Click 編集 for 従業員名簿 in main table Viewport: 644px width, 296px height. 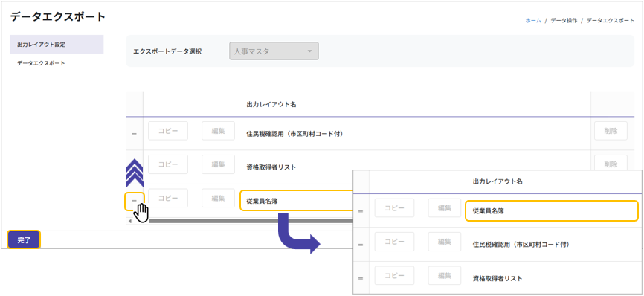coord(218,198)
